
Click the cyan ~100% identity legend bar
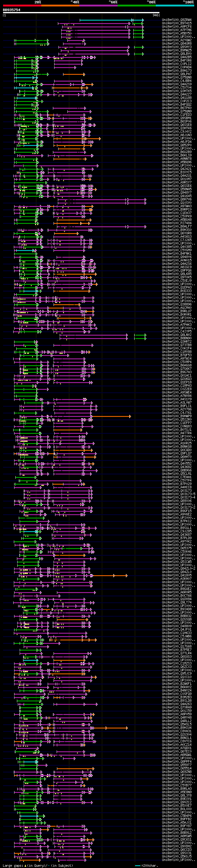pyautogui.click(x=175, y=6)
